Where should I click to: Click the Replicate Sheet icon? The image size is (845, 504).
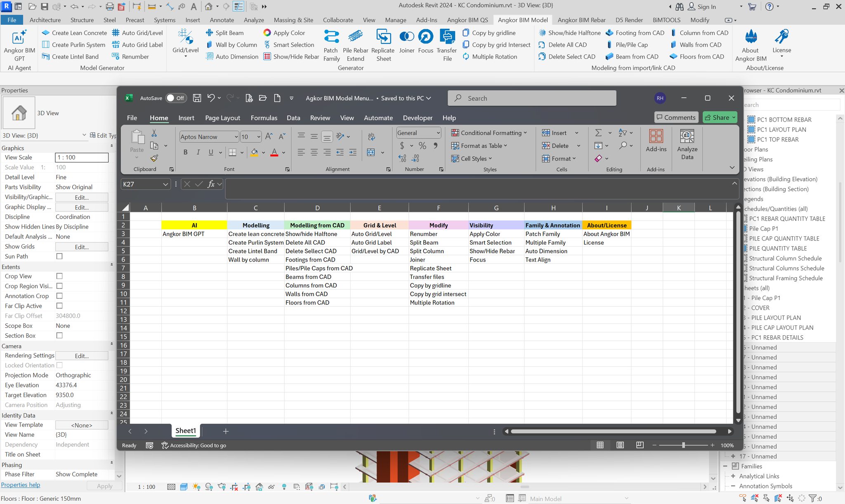pos(383,37)
